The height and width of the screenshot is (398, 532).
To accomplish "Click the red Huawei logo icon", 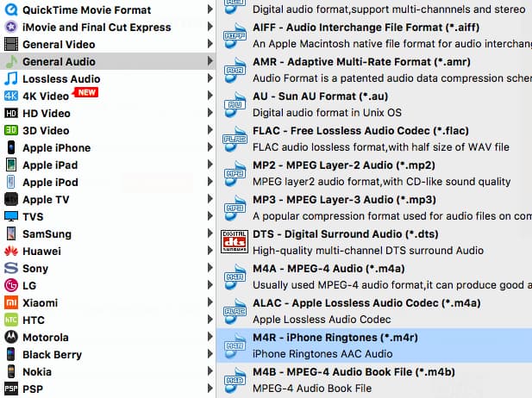I will [x=11, y=251].
